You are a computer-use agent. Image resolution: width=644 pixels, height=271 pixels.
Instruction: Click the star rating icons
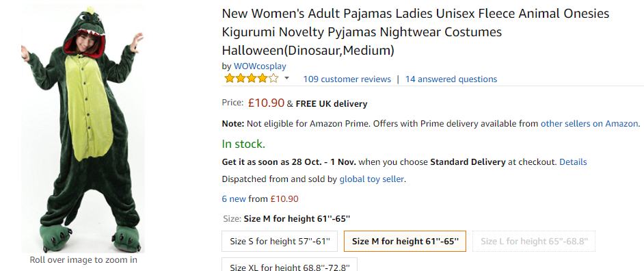(252, 79)
